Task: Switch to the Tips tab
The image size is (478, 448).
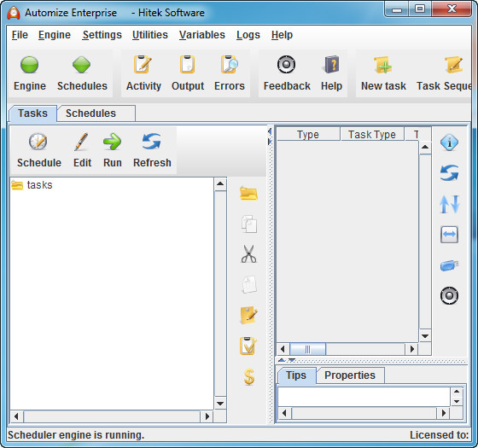Action: 296,375
